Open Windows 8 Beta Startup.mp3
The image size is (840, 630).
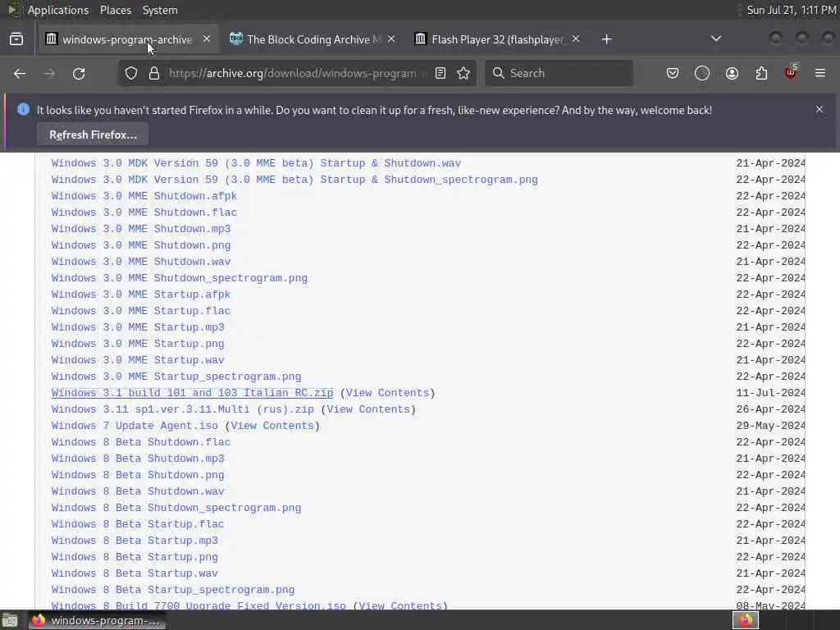pyautogui.click(x=135, y=541)
